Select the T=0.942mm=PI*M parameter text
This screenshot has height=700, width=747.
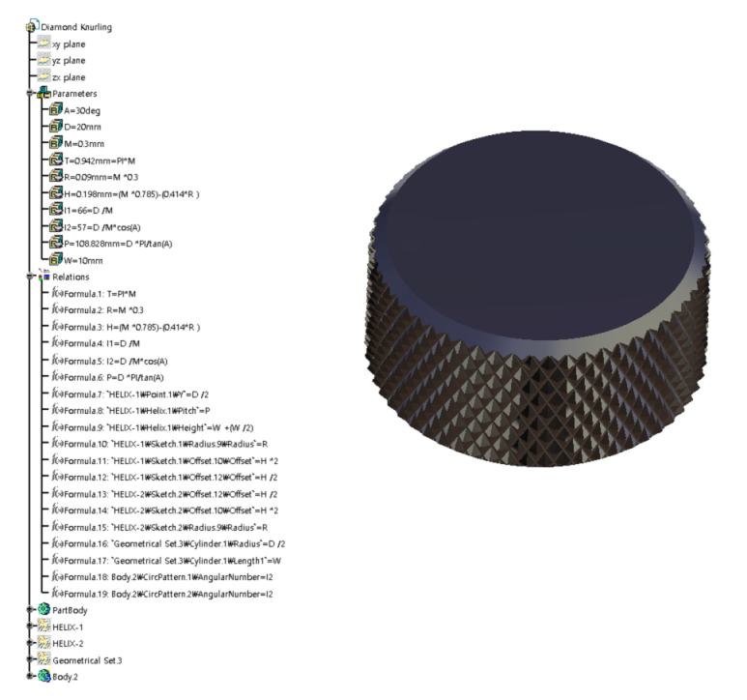pos(100,161)
